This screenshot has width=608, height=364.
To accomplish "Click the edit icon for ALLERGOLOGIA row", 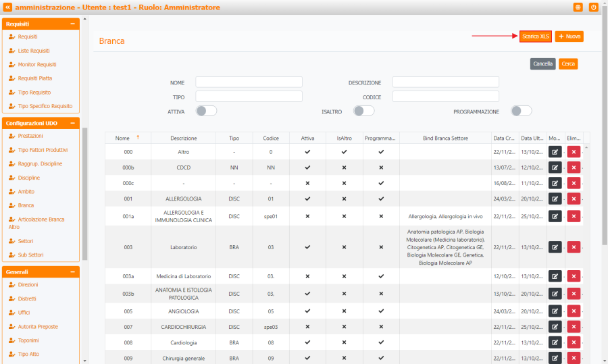I will click(x=555, y=199).
